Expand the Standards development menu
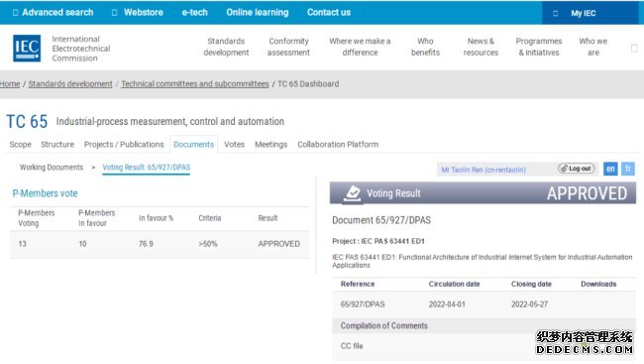644x364 pixels. tap(226, 47)
